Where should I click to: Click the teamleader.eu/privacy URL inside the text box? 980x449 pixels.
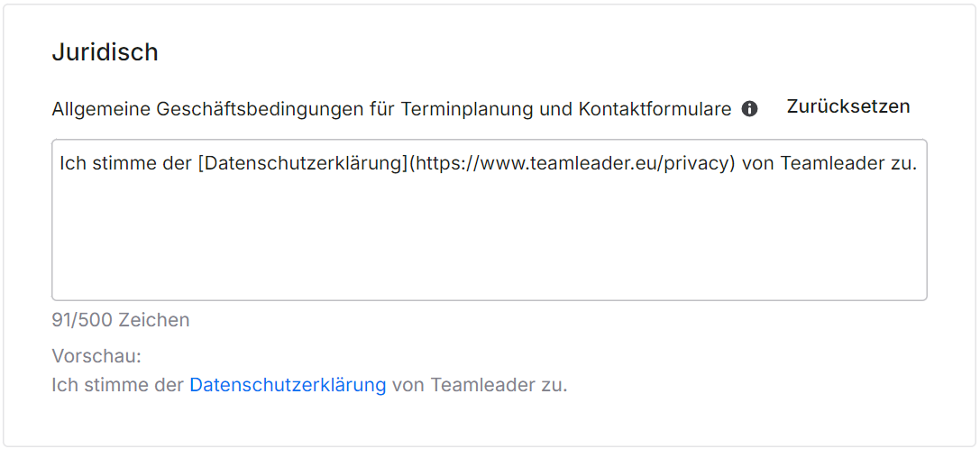(x=572, y=164)
